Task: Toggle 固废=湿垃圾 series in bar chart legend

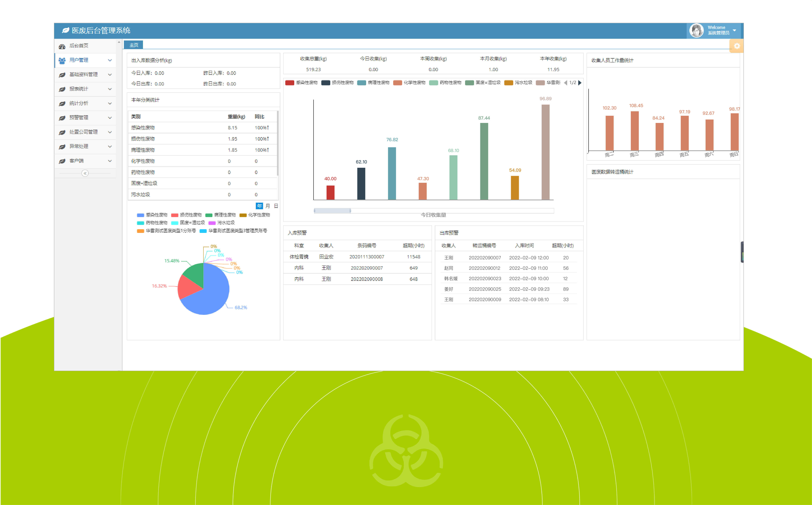Action: 483,82
